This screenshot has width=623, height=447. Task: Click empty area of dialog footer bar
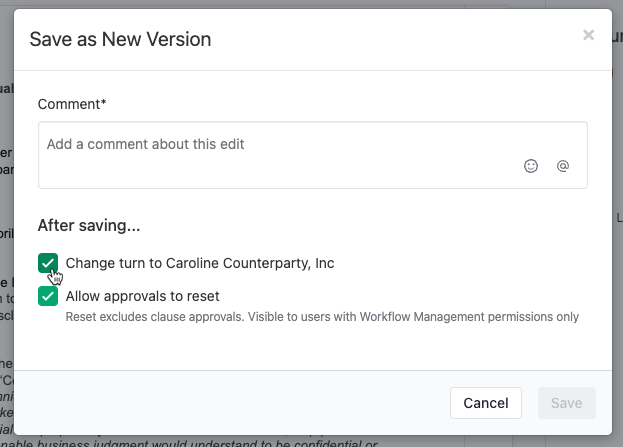[x=230, y=403]
